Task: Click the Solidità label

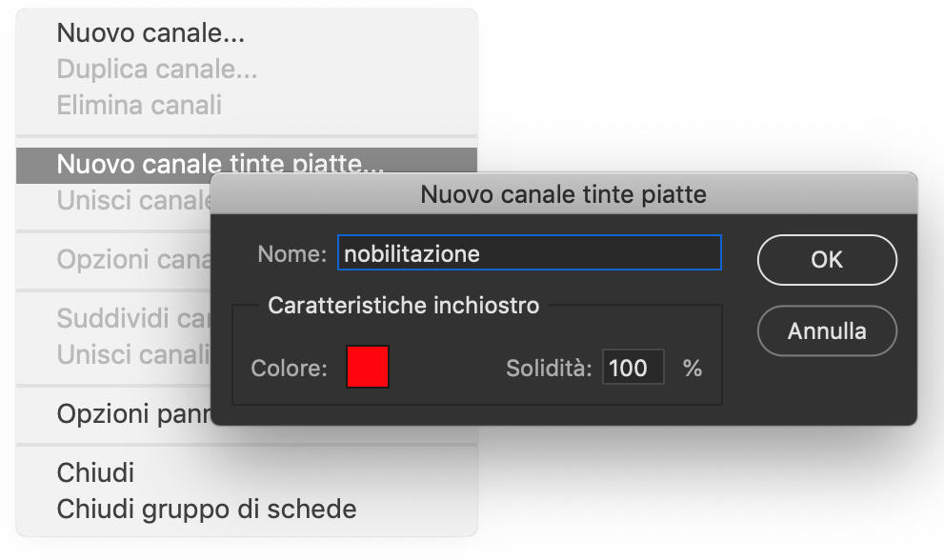Action: [x=550, y=368]
